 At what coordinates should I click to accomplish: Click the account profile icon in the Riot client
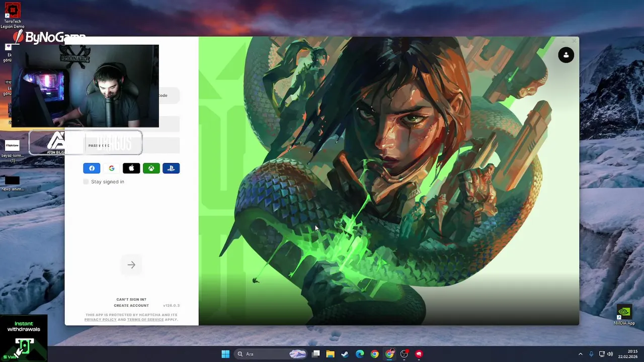[x=566, y=55]
